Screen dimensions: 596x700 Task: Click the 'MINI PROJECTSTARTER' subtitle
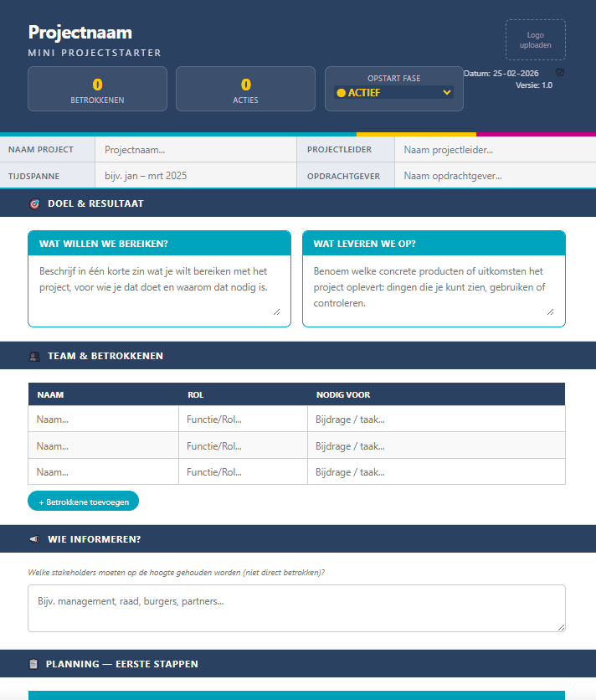point(95,53)
